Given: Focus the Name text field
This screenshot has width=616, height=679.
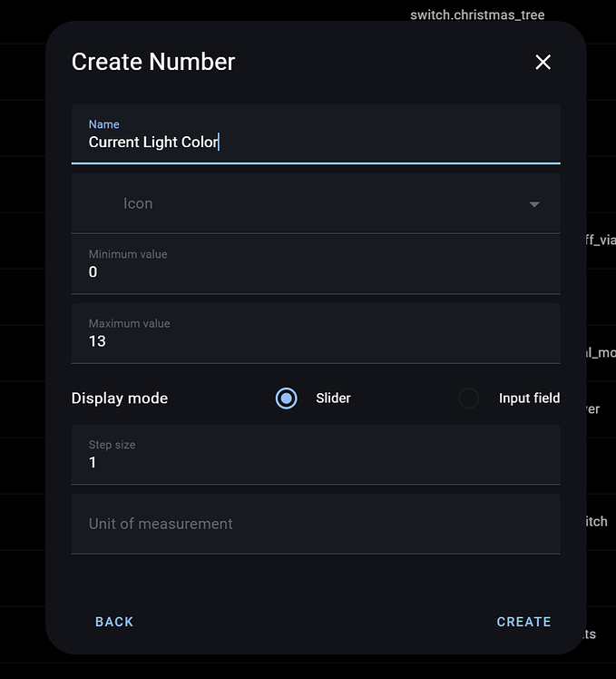Looking at the screenshot, I should tap(316, 142).
